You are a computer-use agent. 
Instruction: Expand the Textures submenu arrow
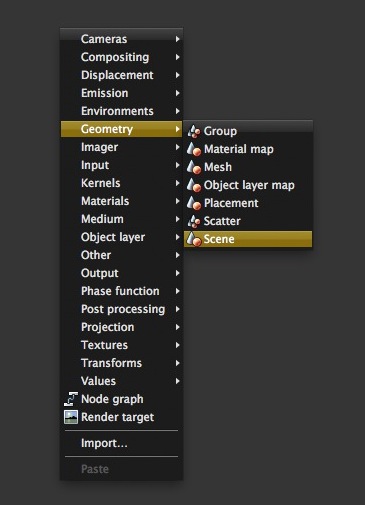(x=178, y=345)
